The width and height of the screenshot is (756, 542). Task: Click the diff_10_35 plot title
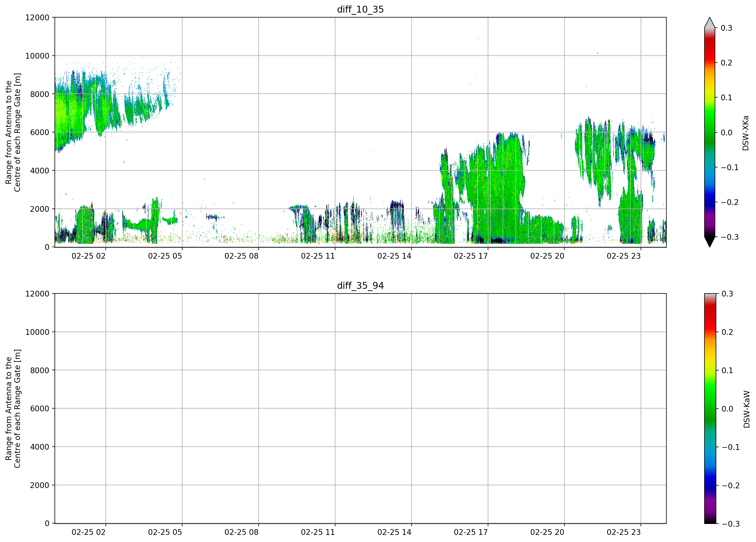click(x=360, y=9)
